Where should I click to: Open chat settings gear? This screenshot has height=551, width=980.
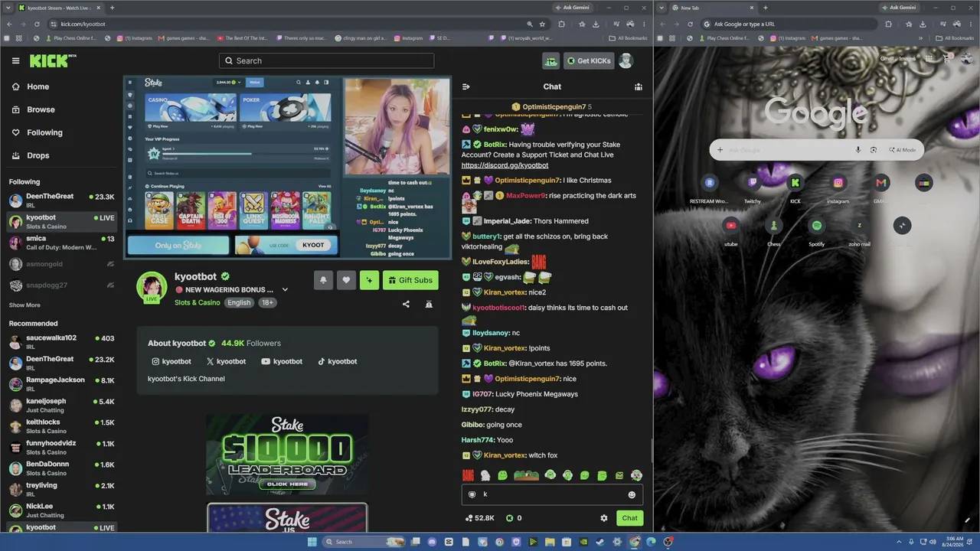[x=604, y=518]
